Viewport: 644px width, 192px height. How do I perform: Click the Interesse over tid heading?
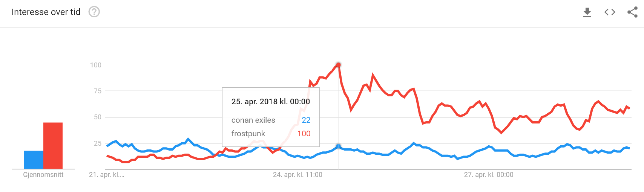[x=46, y=12]
